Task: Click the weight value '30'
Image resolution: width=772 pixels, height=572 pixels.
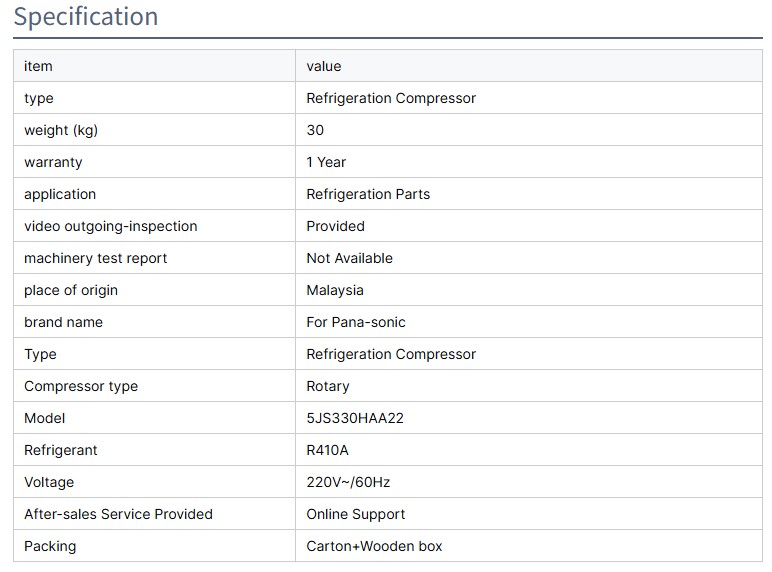Action: [315, 130]
